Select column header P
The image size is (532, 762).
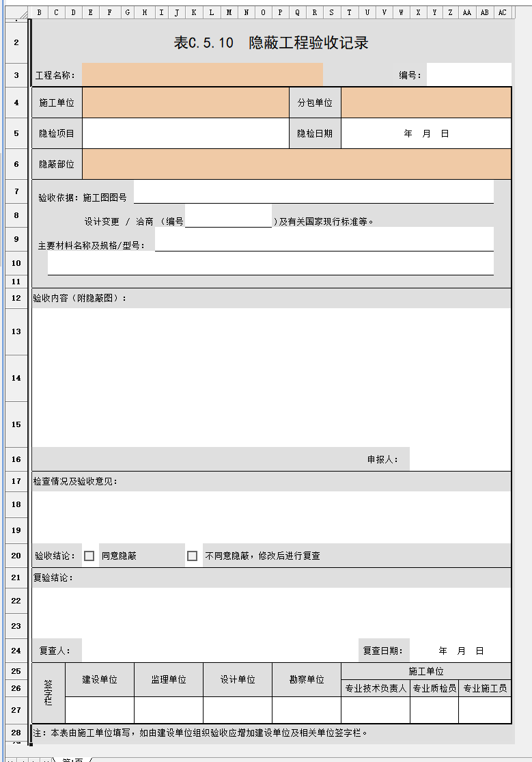(280, 12)
